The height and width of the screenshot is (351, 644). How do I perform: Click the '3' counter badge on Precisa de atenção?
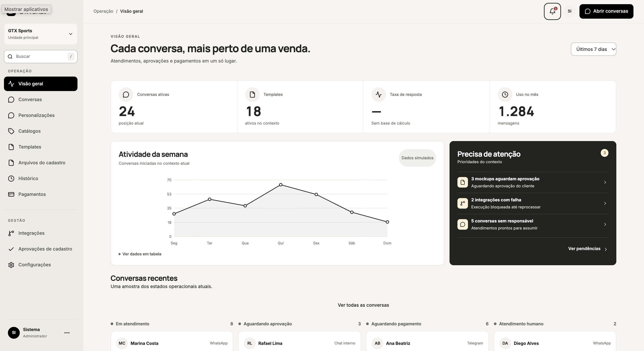click(x=604, y=153)
